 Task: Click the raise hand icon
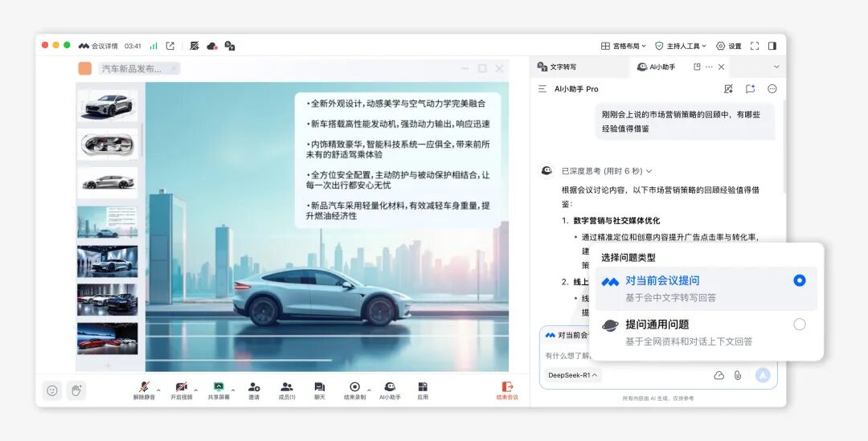tap(76, 390)
